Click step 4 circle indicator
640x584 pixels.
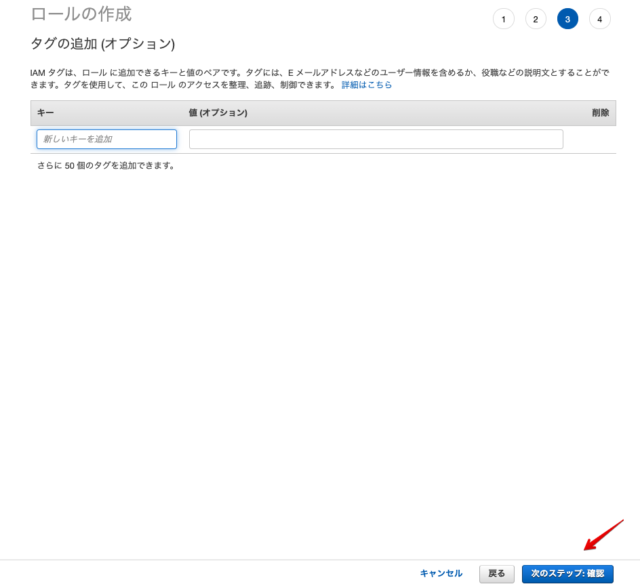(600, 19)
